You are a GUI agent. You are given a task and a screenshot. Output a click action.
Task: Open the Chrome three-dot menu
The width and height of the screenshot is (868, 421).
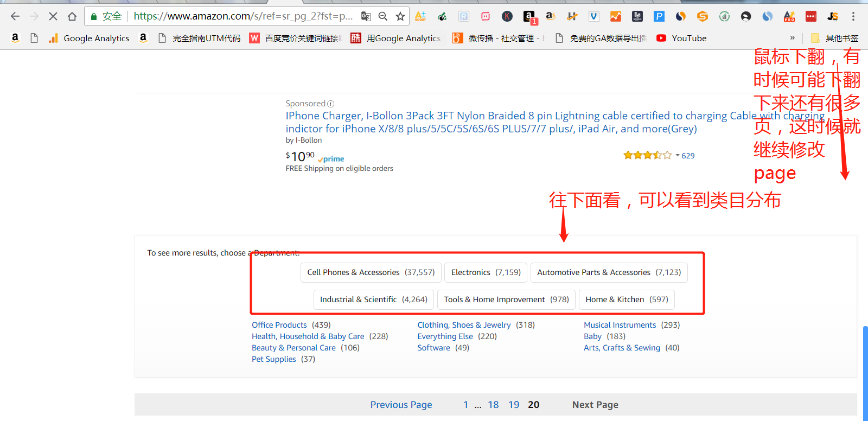(x=853, y=16)
